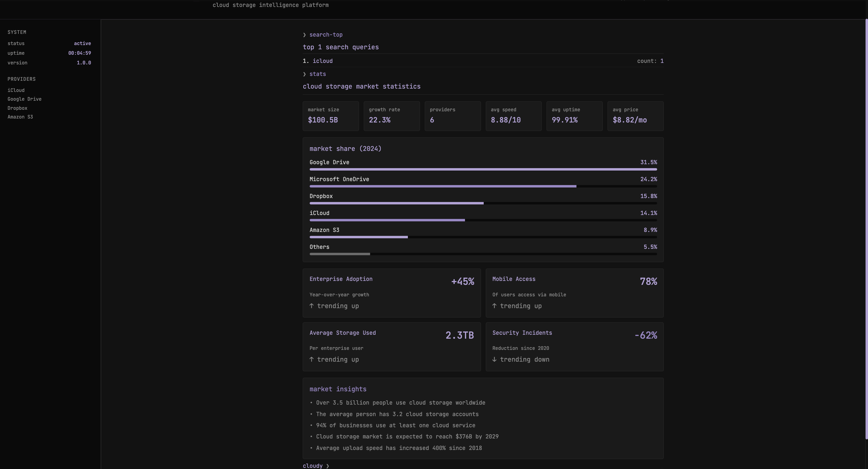Toggle the Amazon S3 provider

[x=20, y=117]
